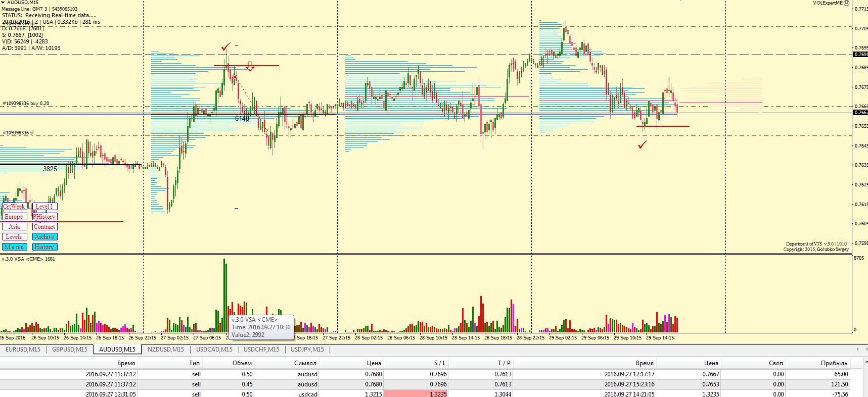Open the USDCAD,M15 chart tab
868x397 pixels.
pos(214,349)
